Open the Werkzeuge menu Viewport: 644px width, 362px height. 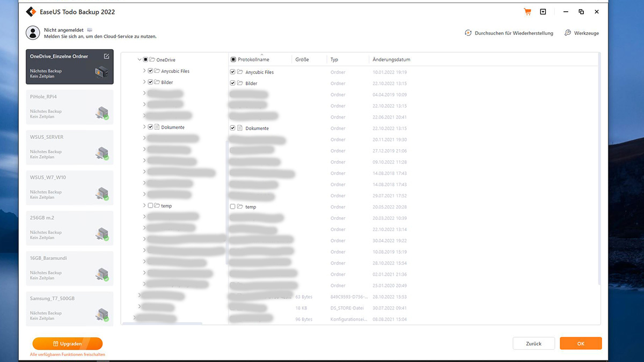tap(582, 33)
